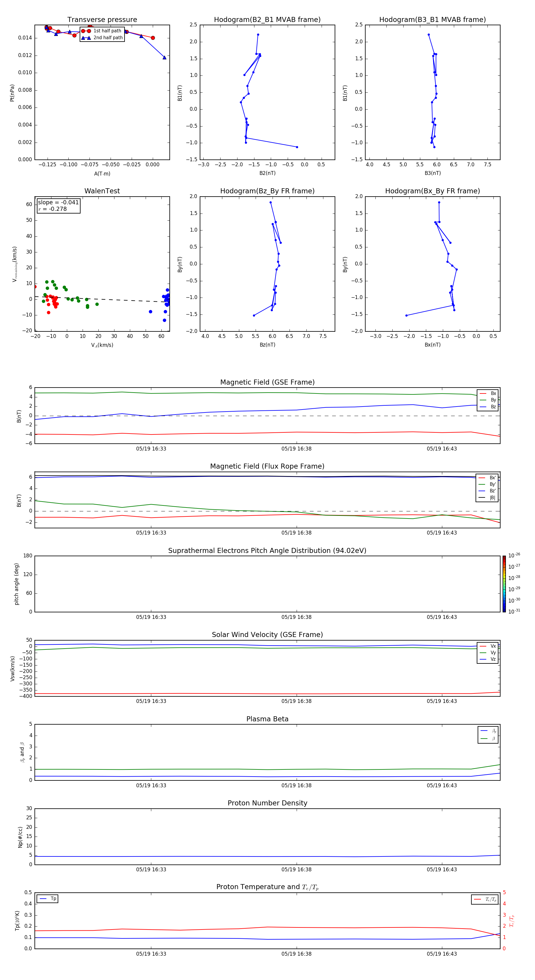Click the "B2(nT)" x-axis label

point(267,173)
